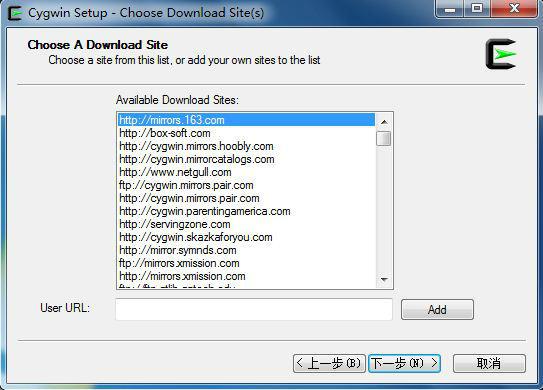The height and width of the screenshot is (390, 543).
Task: Select http://cygwin.skazkaforyou.com mirror
Action: pos(246,237)
